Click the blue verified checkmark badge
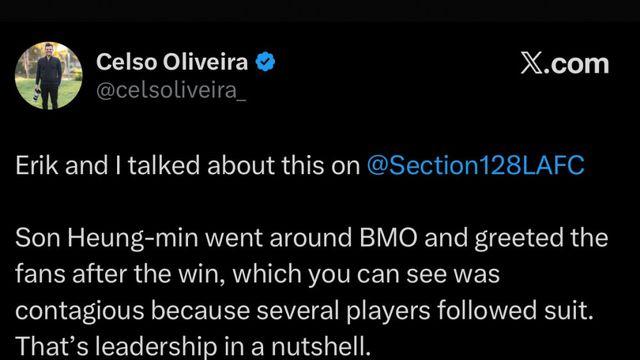The image size is (640, 360). pyautogui.click(x=265, y=62)
